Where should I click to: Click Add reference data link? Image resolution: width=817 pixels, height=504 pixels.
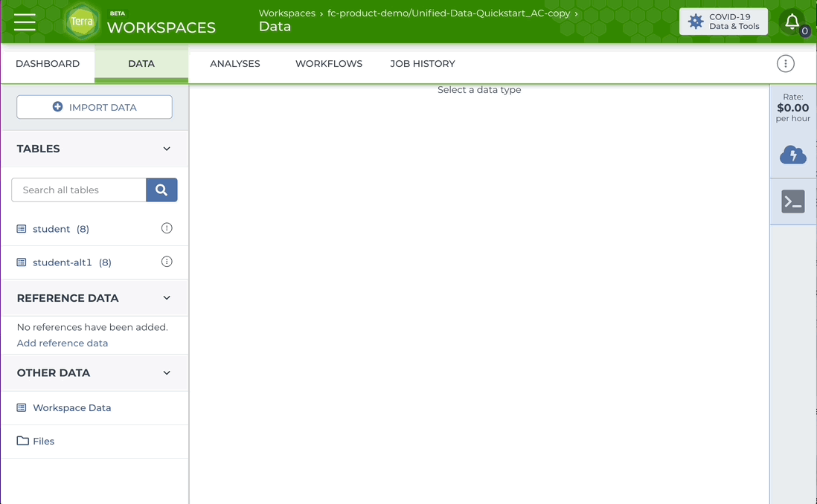[63, 343]
